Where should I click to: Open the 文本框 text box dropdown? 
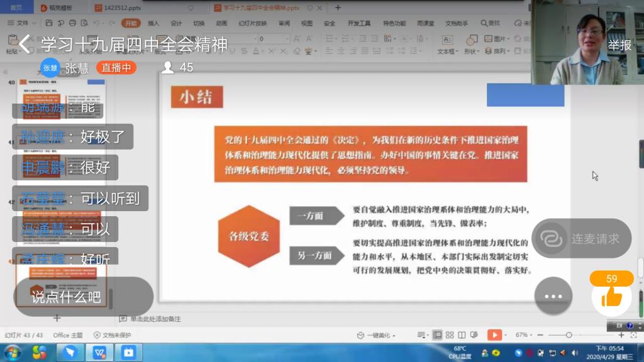click(x=447, y=45)
